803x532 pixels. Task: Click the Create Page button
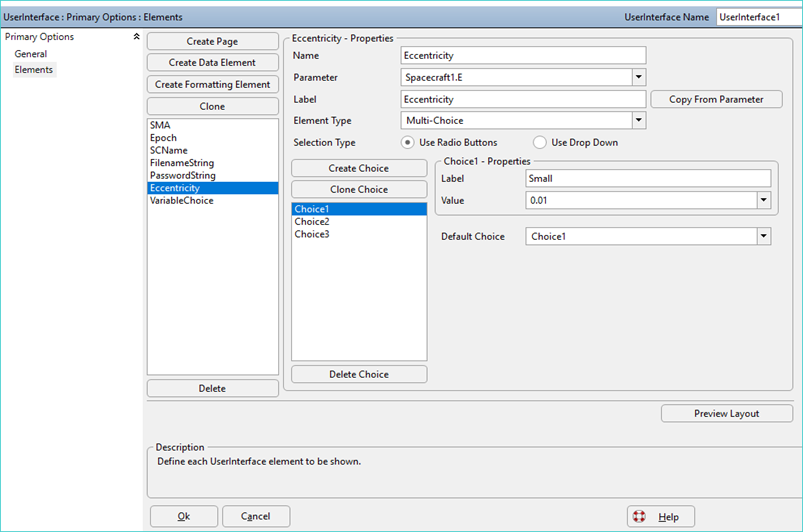click(213, 41)
